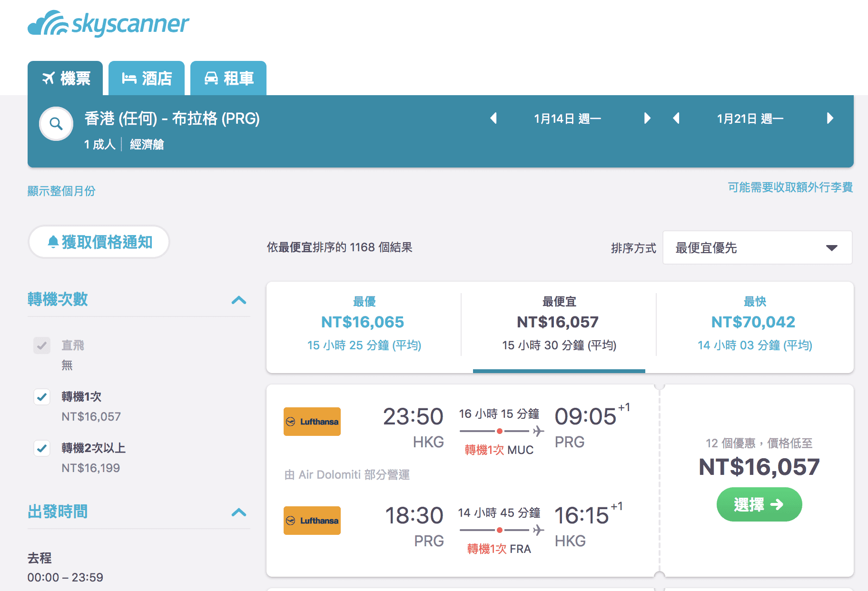Click the 排序方式 sort label
This screenshot has height=591, width=868.
[x=633, y=248]
